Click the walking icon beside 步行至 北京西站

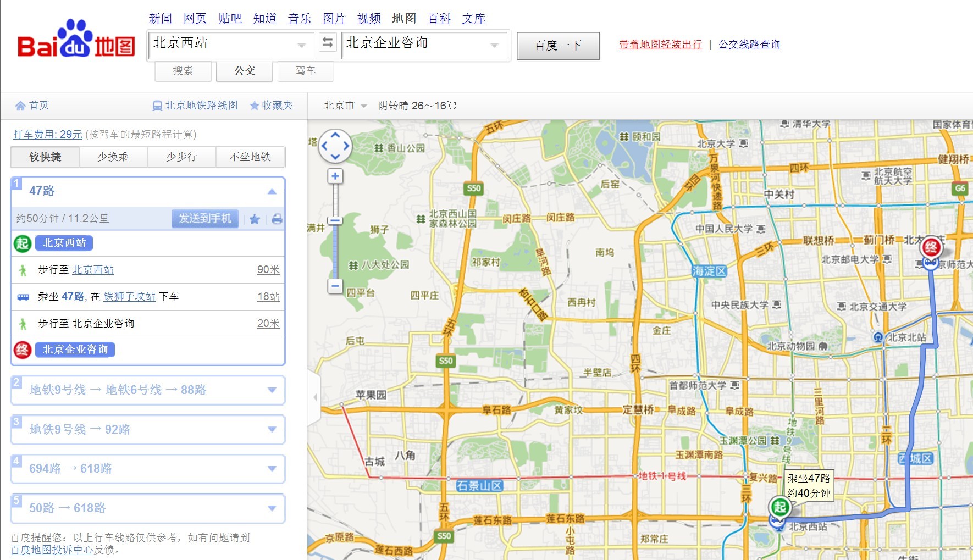(23, 270)
